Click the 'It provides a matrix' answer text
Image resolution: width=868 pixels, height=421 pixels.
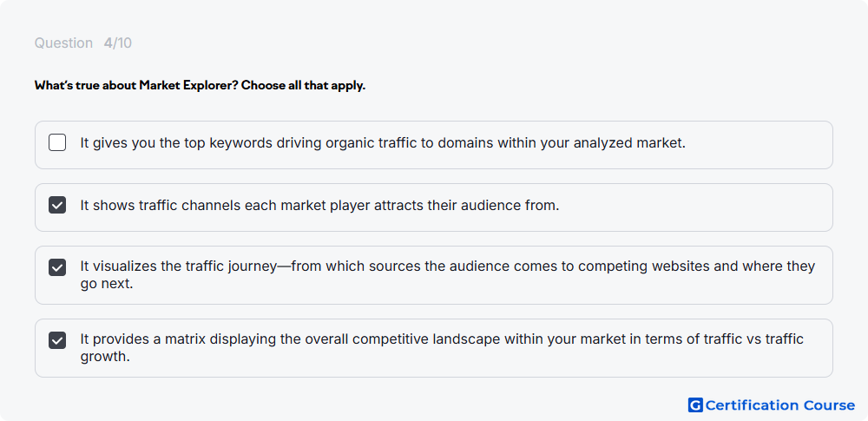[442, 348]
